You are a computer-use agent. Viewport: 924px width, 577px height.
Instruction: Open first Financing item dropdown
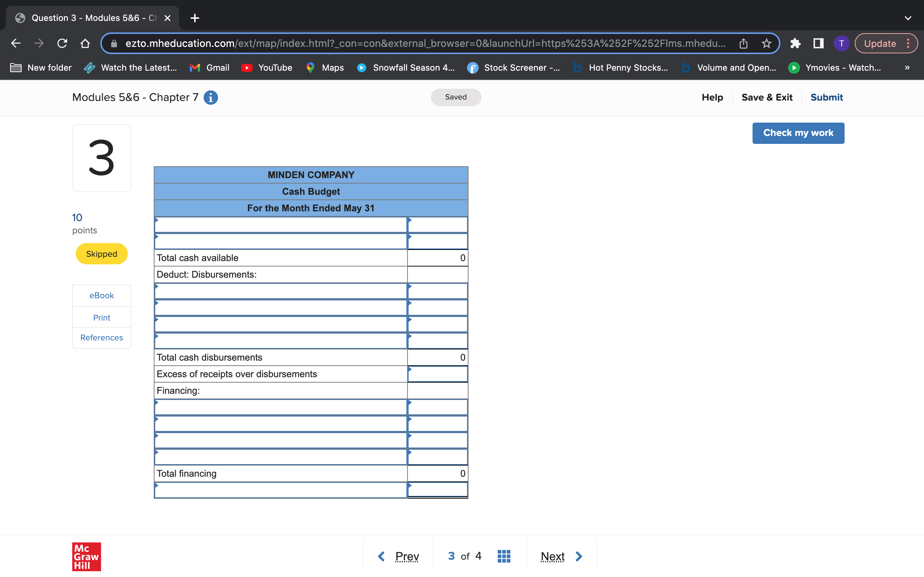280,407
